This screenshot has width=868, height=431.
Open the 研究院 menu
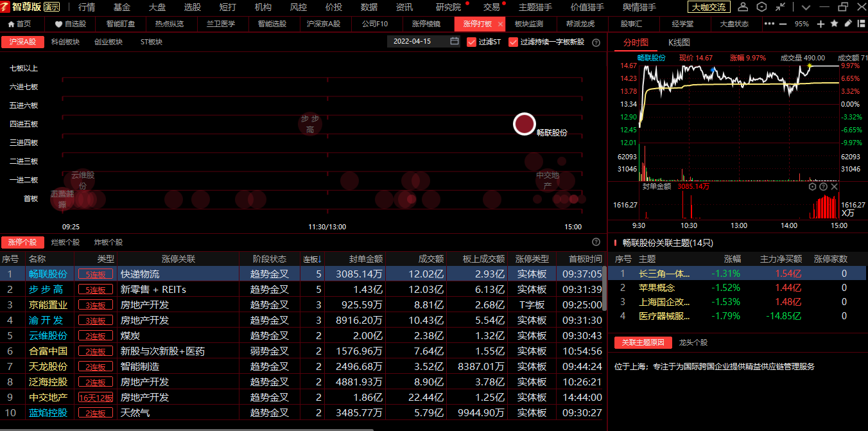[x=448, y=7]
